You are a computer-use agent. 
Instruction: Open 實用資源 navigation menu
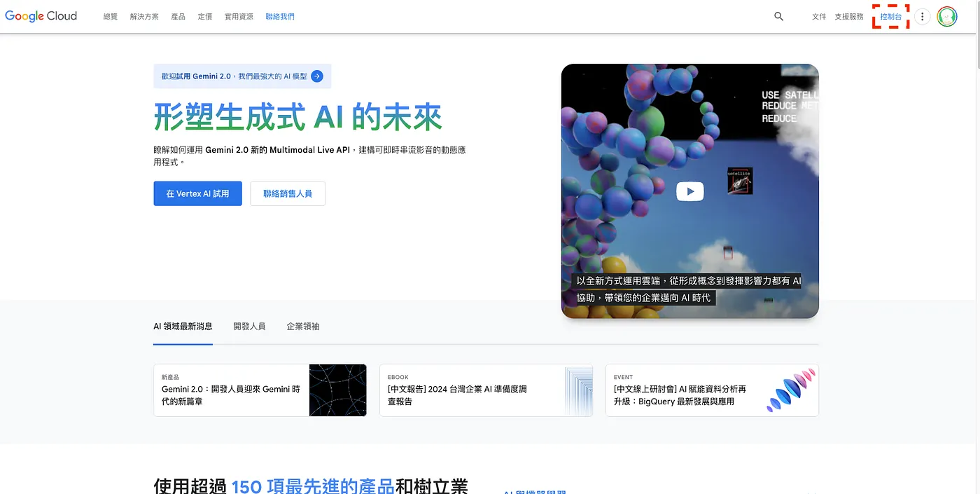239,16
